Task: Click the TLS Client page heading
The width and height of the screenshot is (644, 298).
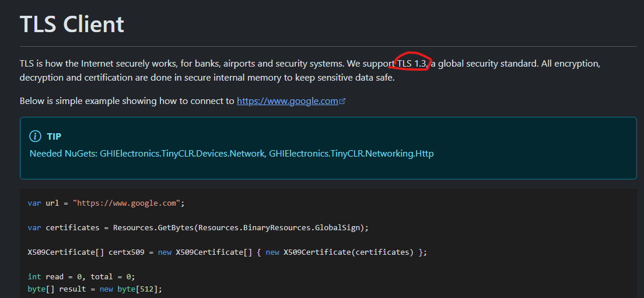Action: [72, 24]
